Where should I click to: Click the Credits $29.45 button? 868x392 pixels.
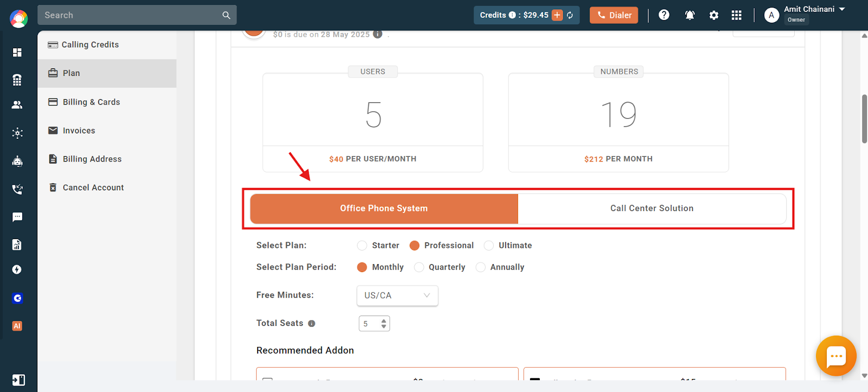(x=526, y=15)
